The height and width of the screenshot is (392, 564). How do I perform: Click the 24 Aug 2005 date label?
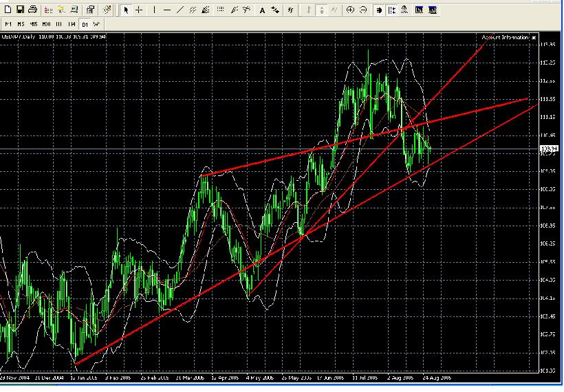pyautogui.click(x=436, y=378)
